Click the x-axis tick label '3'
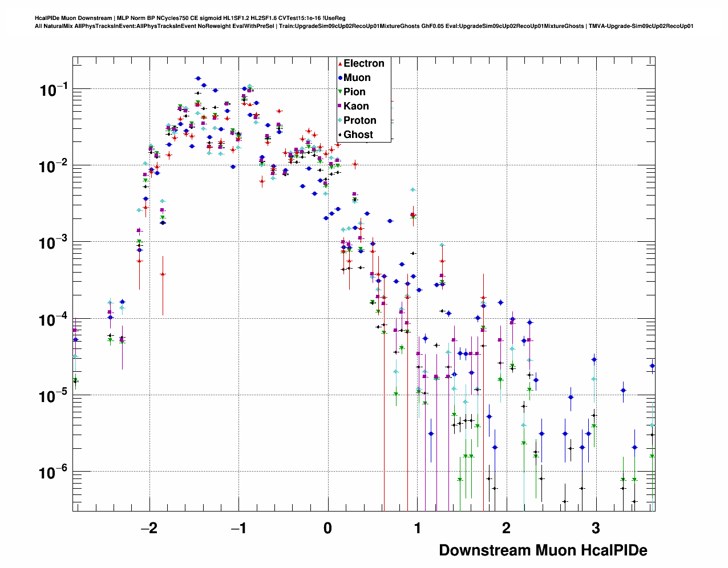This screenshot has height=568, width=728. [x=596, y=528]
